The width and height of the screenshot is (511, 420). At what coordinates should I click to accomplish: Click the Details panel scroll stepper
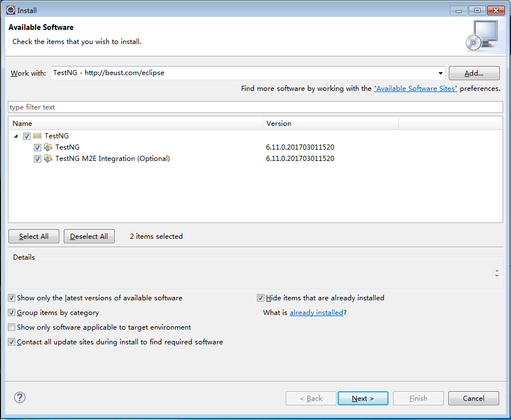[x=496, y=273]
